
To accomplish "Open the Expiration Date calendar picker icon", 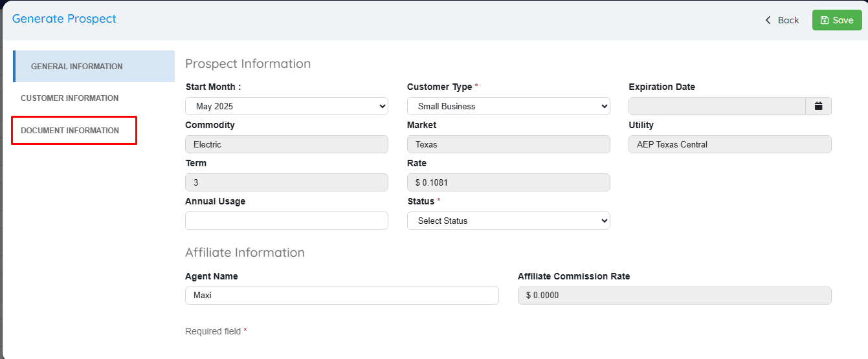I will [x=818, y=106].
